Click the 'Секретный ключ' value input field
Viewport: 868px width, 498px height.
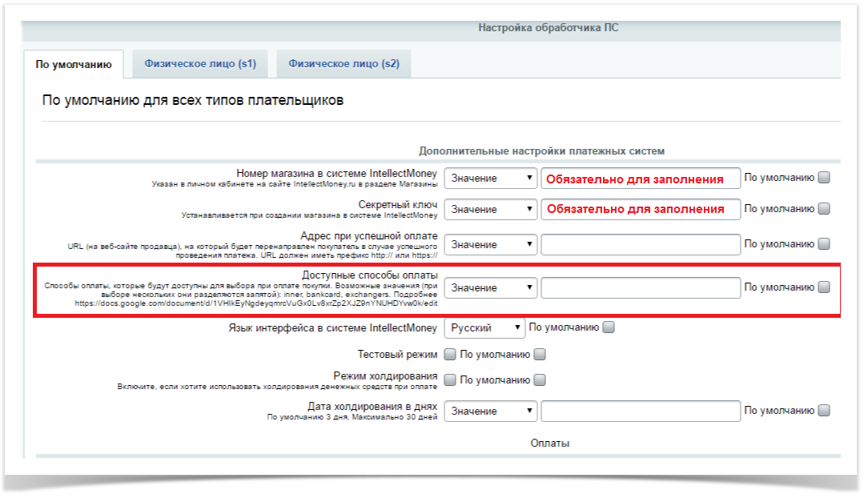coord(641,210)
